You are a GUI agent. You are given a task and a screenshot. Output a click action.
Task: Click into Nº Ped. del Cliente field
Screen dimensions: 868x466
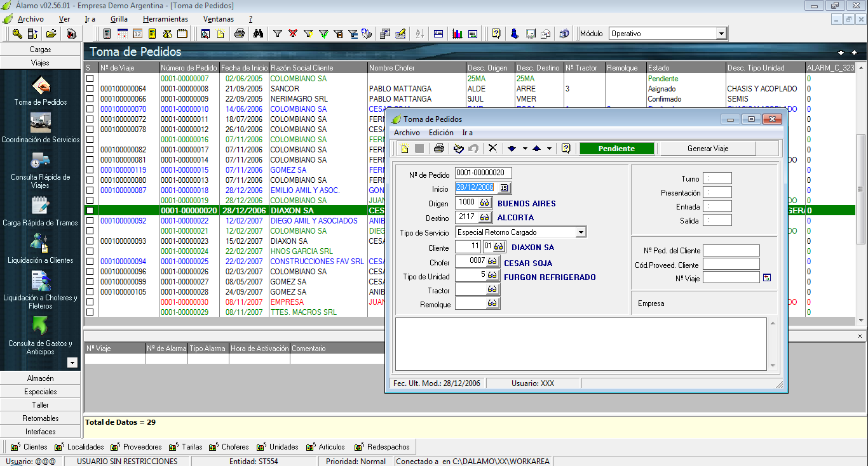731,250
